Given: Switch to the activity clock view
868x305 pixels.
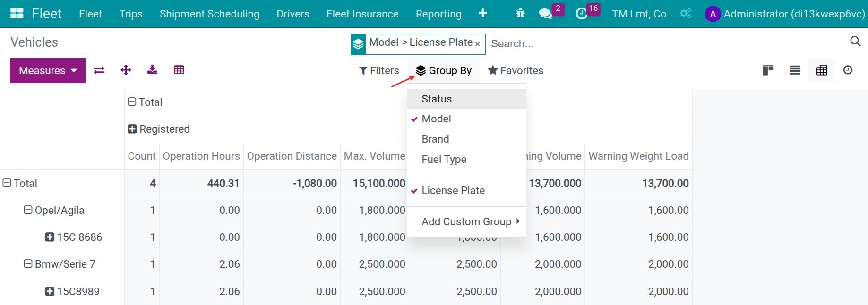Looking at the screenshot, I should coord(848,70).
